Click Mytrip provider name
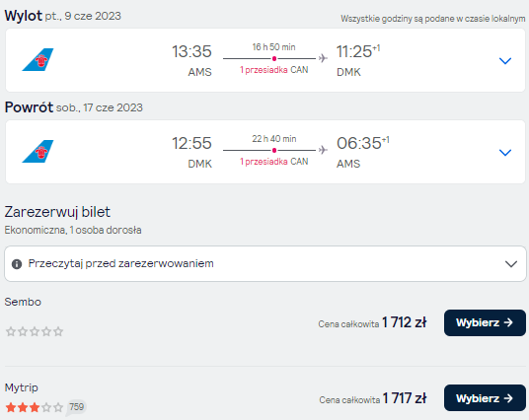The image size is (529, 420). click(x=22, y=388)
